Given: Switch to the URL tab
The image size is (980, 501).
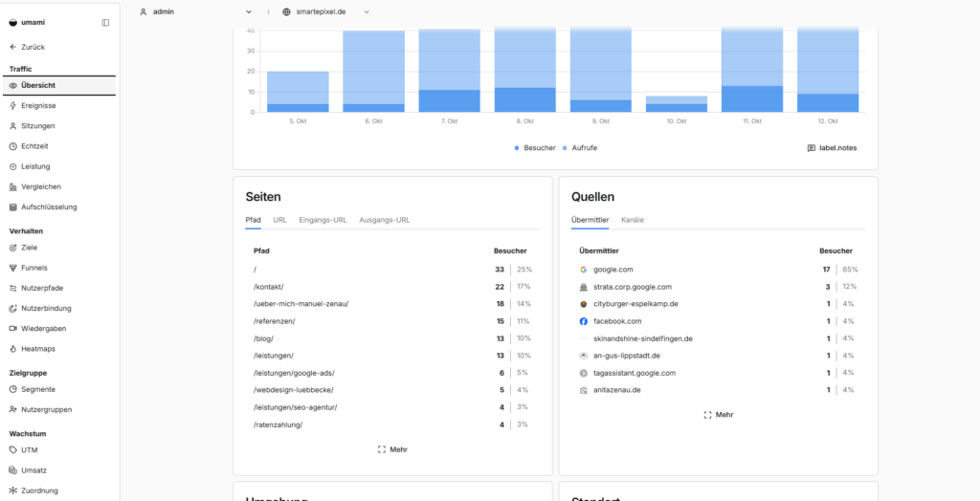Looking at the screenshot, I should (x=280, y=220).
